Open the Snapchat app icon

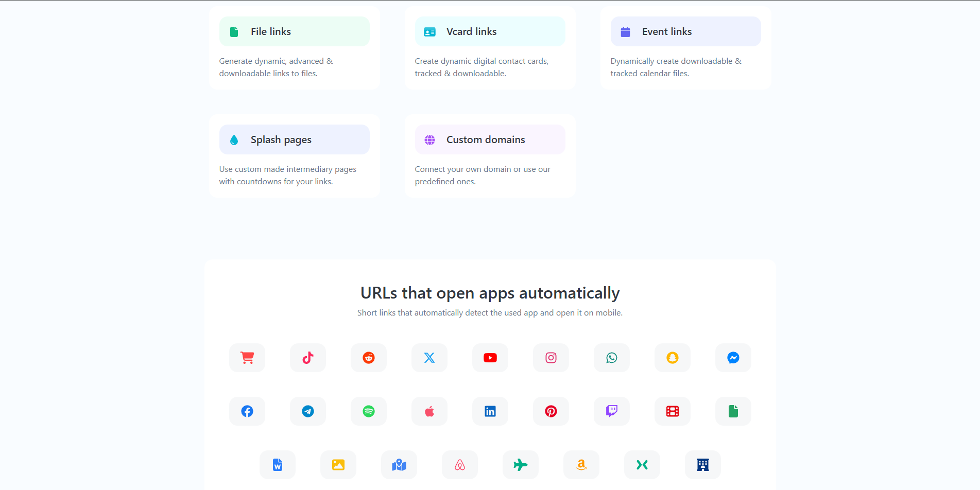click(673, 358)
